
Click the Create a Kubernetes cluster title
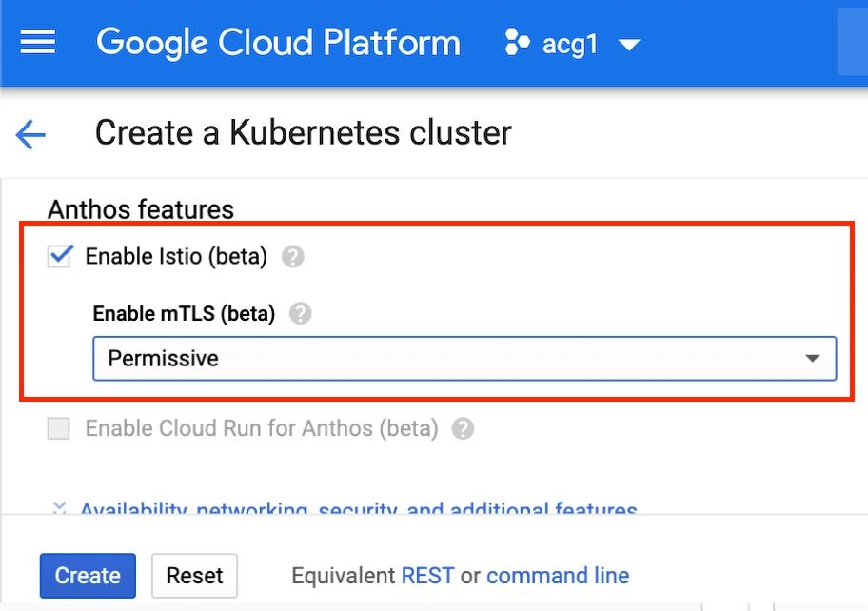(x=304, y=133)
